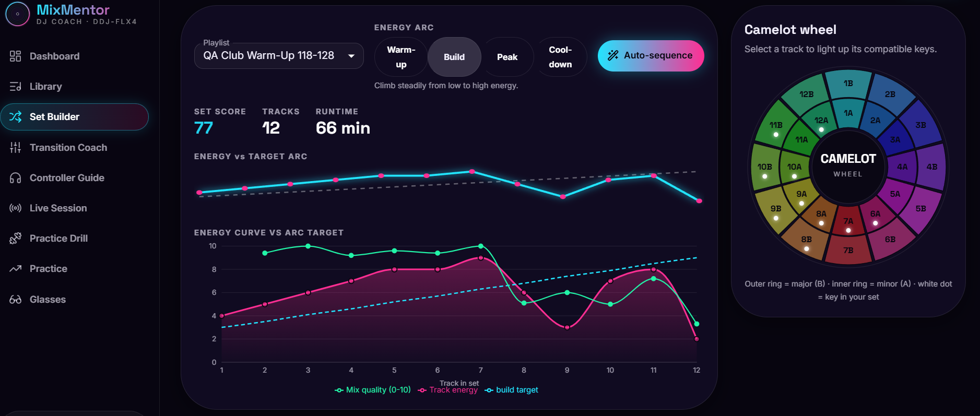The width and height of the screenshot is (980, 416).
Task: Select the 9B key segment
Action: click(x=776, y=209)
